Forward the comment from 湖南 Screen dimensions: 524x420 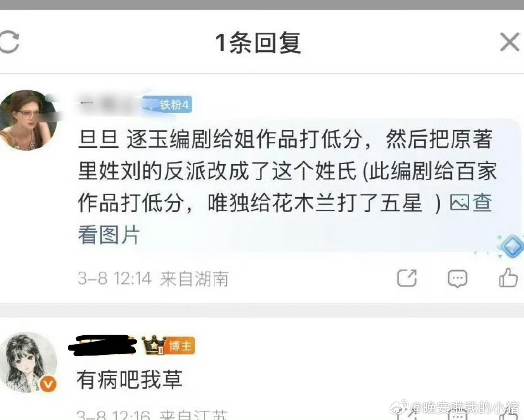[x=407, y=278]
